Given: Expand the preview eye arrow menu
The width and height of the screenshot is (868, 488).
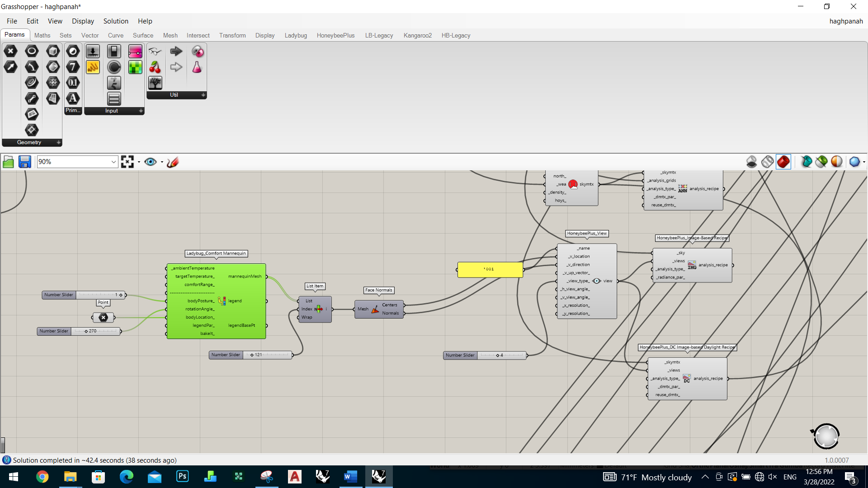Looking at the screenshot, I should pos(162,162).
